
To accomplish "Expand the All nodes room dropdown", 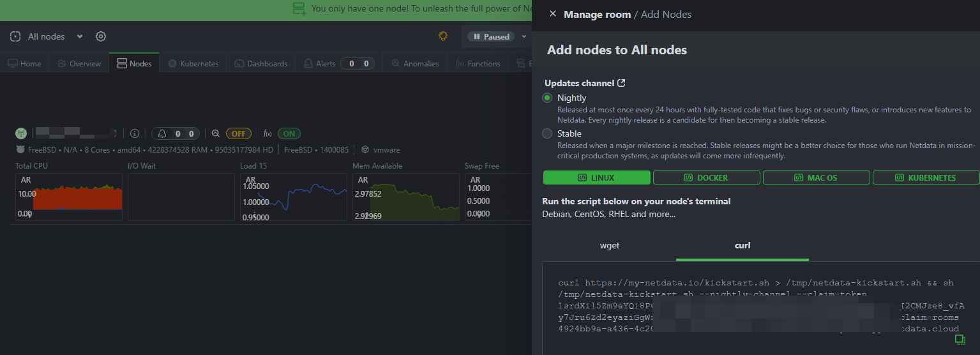I will [x=80, y=36].
